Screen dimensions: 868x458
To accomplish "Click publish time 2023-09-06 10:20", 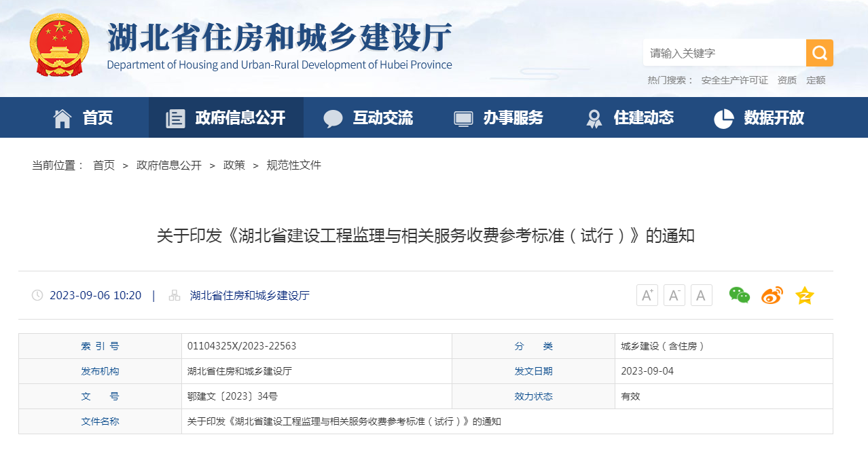I will tap(96, 295).
